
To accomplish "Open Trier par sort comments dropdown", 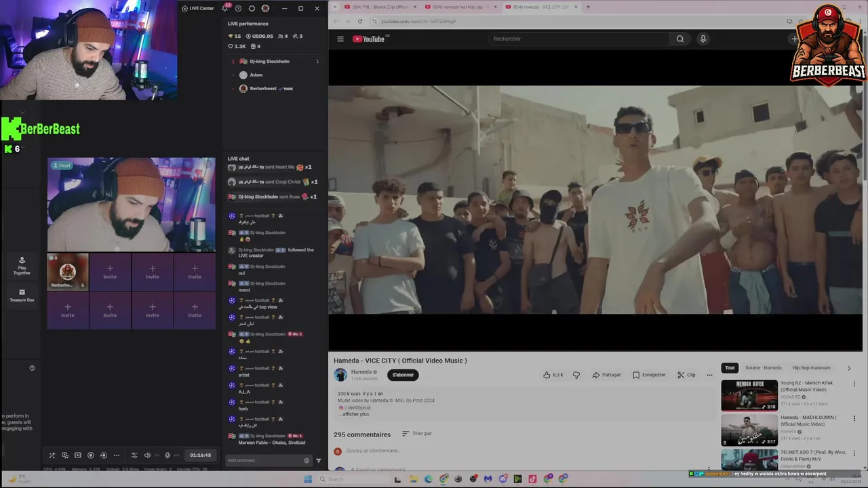I will tap(416, 434).
